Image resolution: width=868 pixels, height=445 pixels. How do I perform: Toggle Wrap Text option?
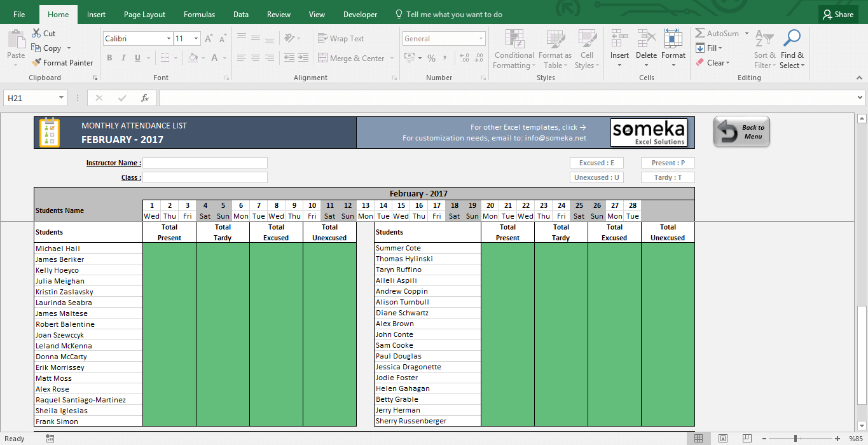[341, 39]
